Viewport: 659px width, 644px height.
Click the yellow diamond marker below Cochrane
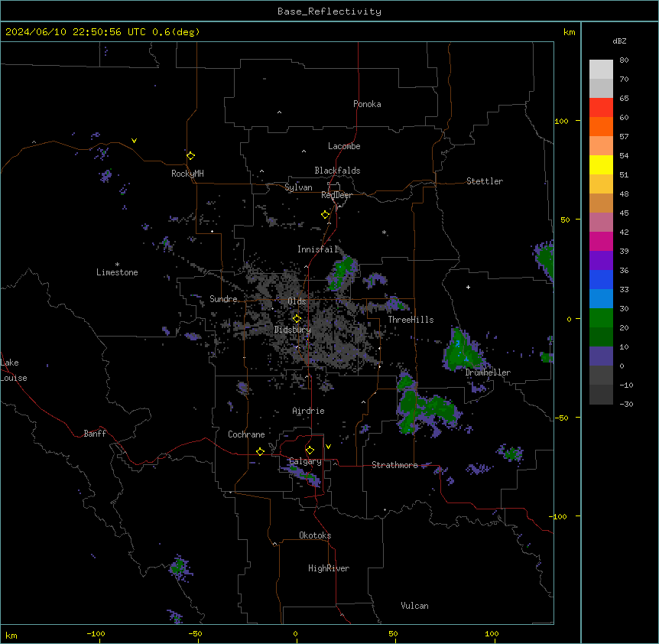click(x=260, y=451)
